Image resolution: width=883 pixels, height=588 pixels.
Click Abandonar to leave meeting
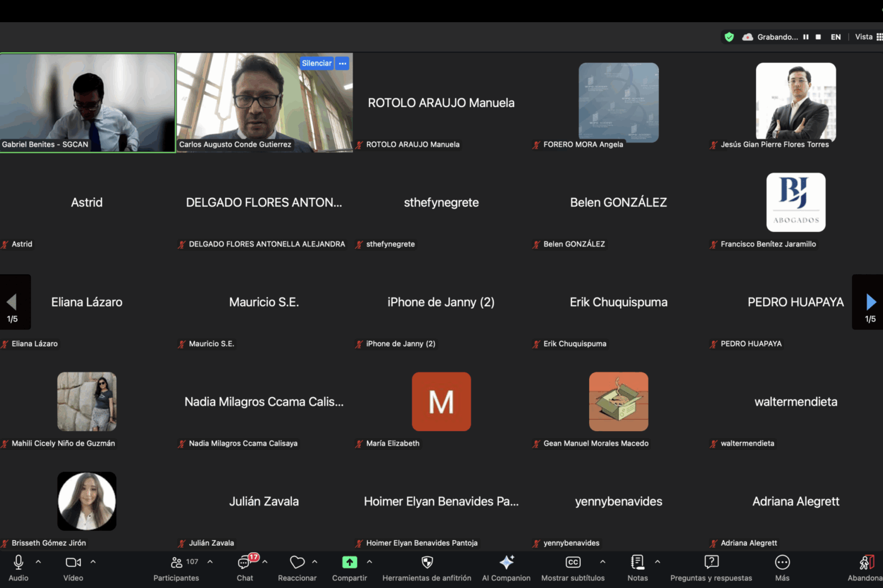(x=867, y=562)
